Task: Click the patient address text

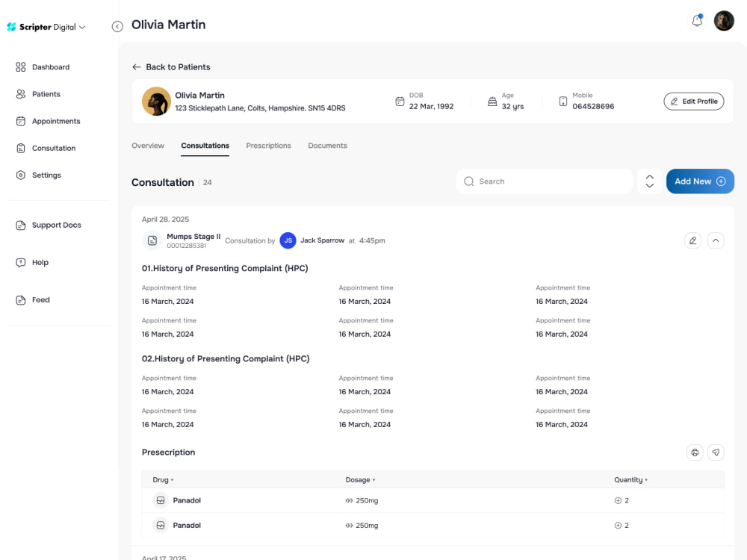Action: pyautogui.click(x=260, y=108)
